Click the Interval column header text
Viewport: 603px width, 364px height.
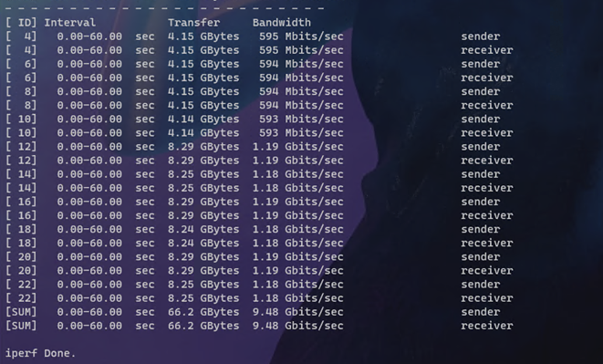(70, 23)
